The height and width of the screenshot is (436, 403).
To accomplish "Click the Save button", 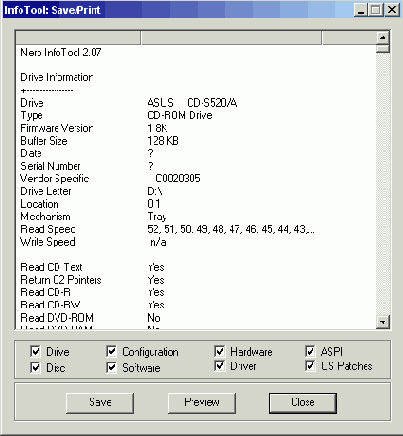I will coord(100,403).
